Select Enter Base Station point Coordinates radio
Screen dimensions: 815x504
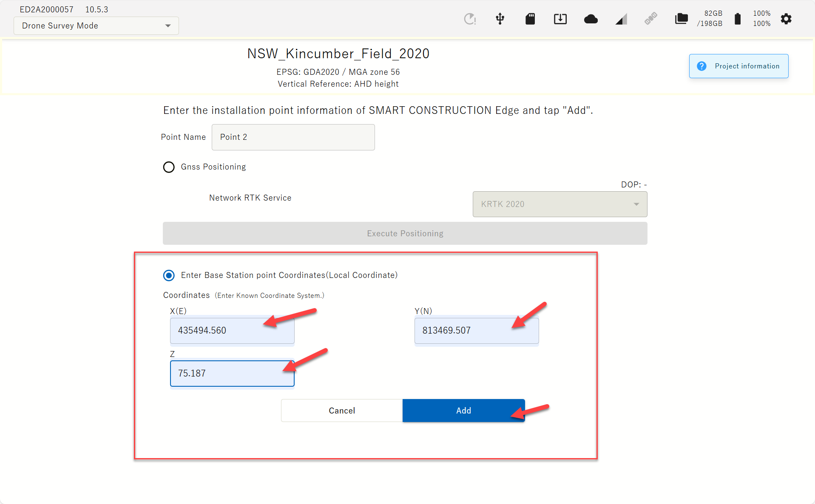(x=169, y=275)
